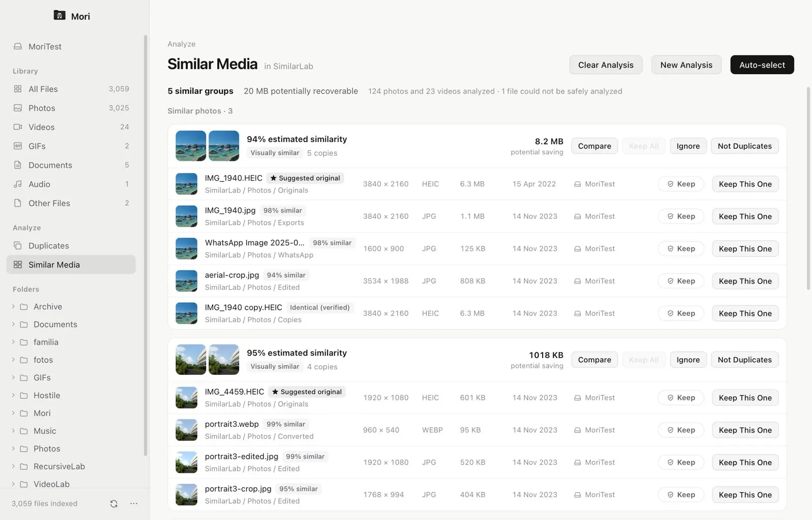
Task: Click the New Analysis button
Action: pyautogui.click(x=686, y=65)
